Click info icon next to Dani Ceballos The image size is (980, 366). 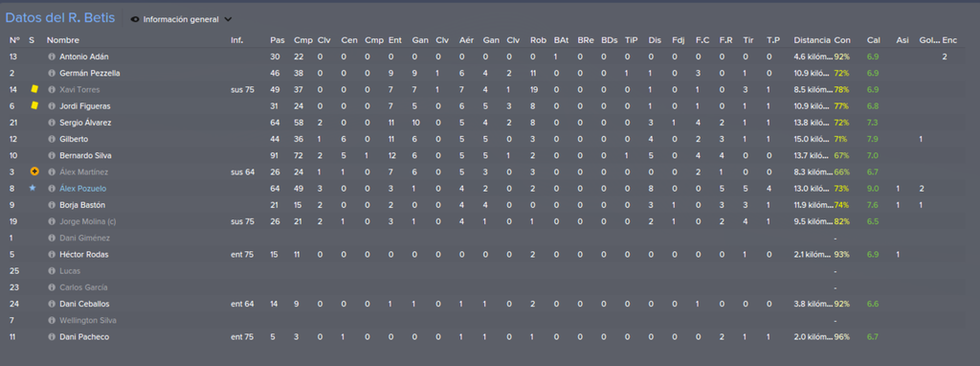[x=52, y=304]
